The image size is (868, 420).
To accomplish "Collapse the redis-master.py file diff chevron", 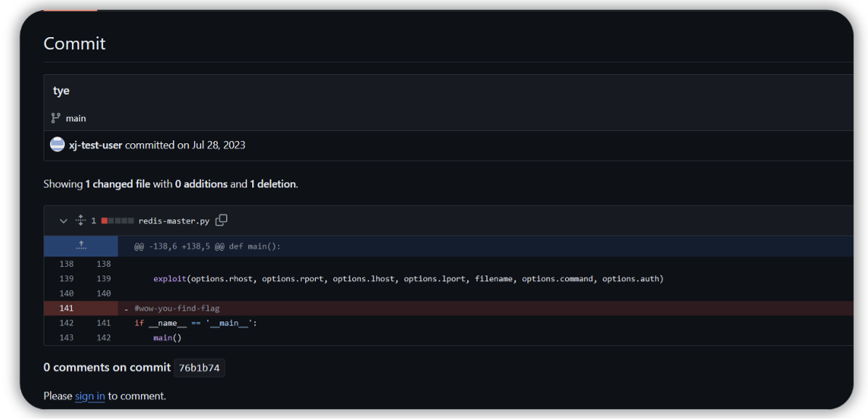I will pyautogui.click(x=63, y=221).
